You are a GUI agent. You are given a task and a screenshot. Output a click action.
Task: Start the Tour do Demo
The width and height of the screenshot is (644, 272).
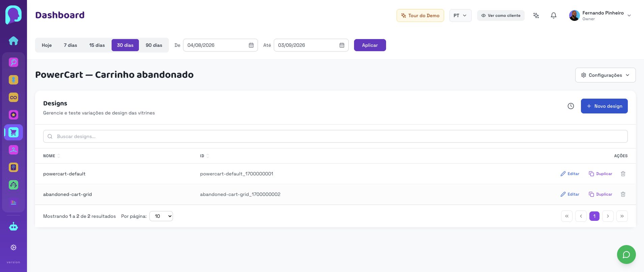(x=420, y=15)
